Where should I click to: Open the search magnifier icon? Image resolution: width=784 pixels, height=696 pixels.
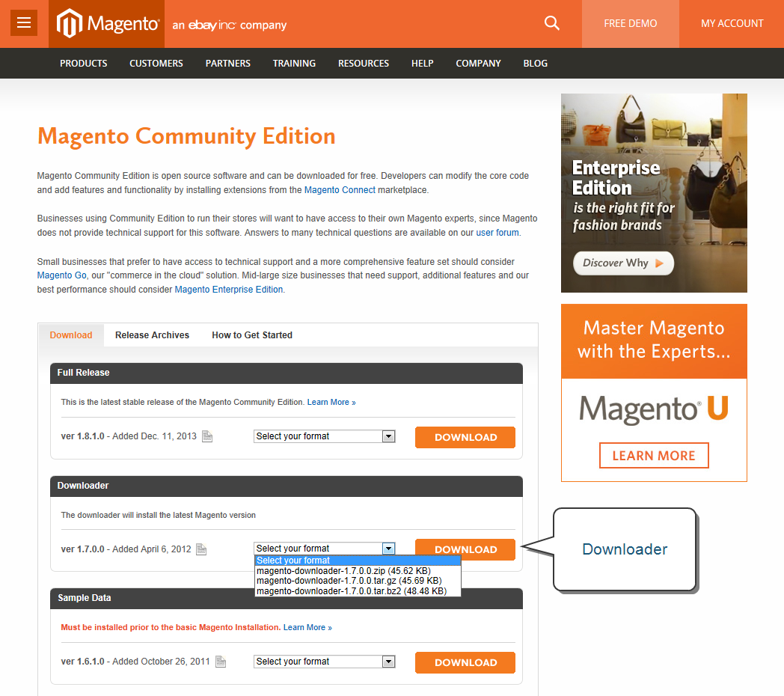551,23
